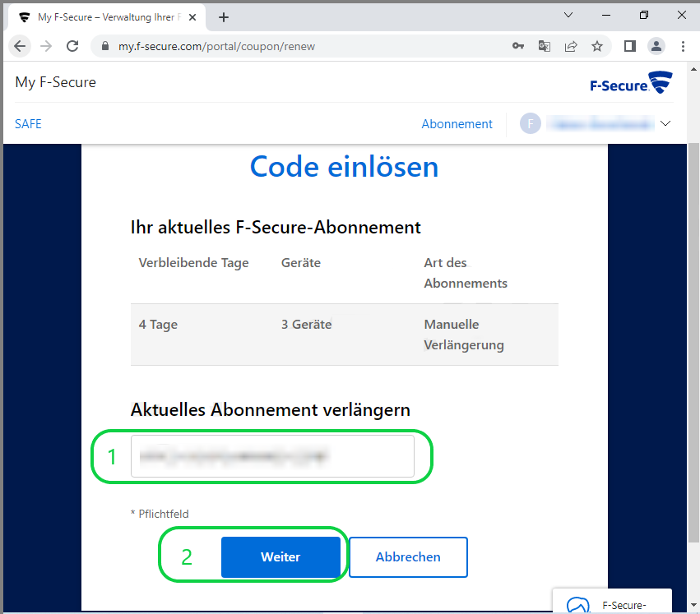Image resolution: width=700 pixels, height=614 pixels.
Task: Click the 'Code einlösen' heading
Action: coord(344,168)
